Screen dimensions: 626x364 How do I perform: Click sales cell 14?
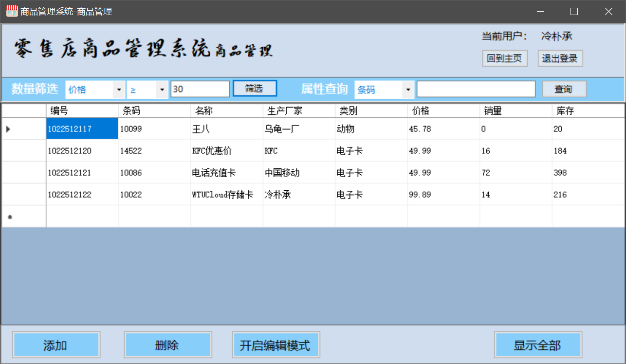click(x=516, y=195)
